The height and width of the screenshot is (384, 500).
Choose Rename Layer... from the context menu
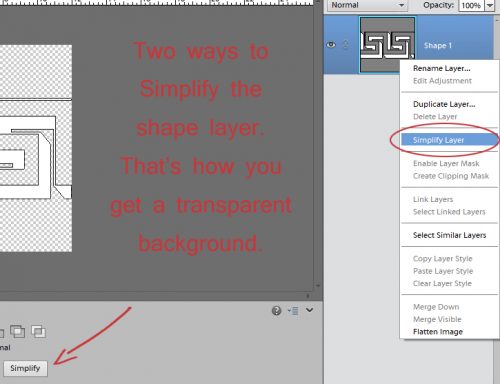(442, 68)
